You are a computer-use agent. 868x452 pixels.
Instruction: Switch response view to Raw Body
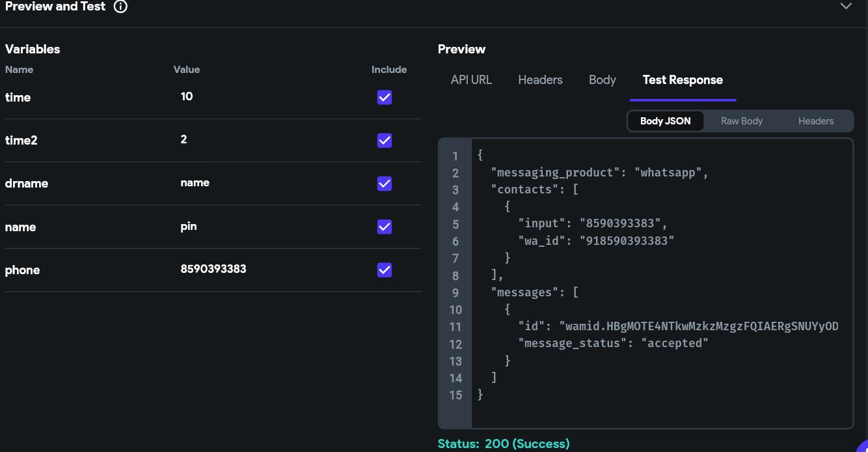coord(741,121)
